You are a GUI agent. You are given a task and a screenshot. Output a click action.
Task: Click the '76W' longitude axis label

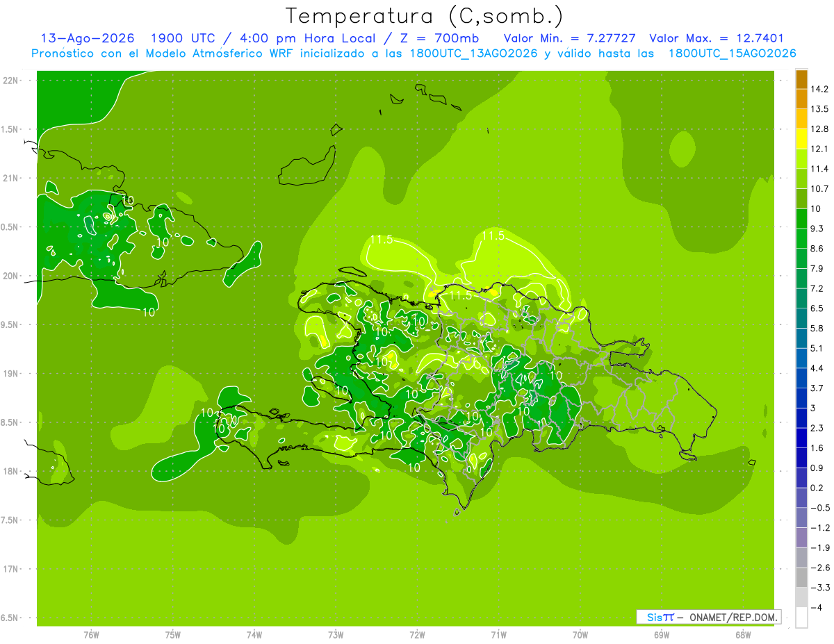click(91, 636)
